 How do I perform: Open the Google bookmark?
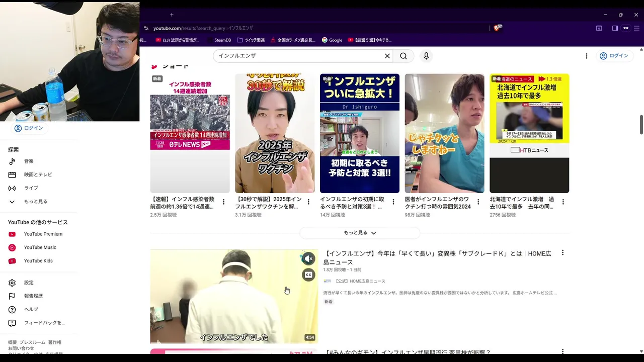(x=332, y=40)
